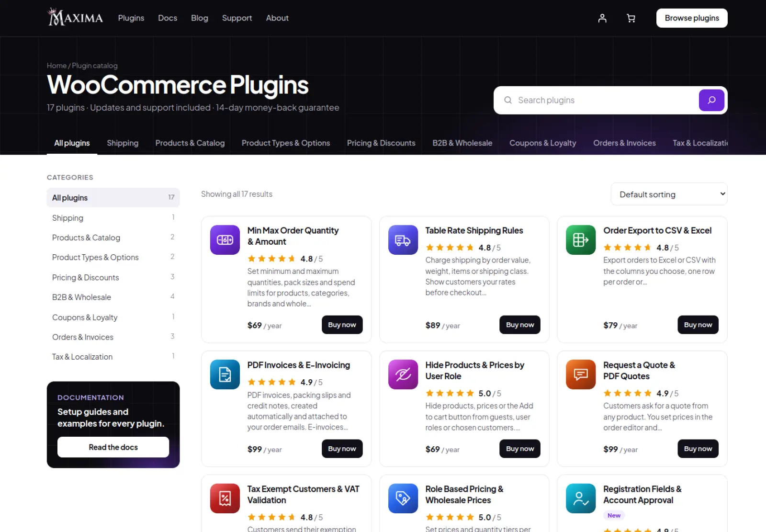Select Orders & Invoices sidebar category
Screen dimensions: 766x532
(113, 337)
